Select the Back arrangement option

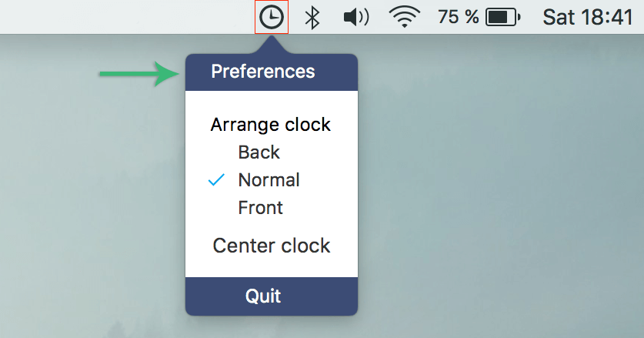(259, 152)
